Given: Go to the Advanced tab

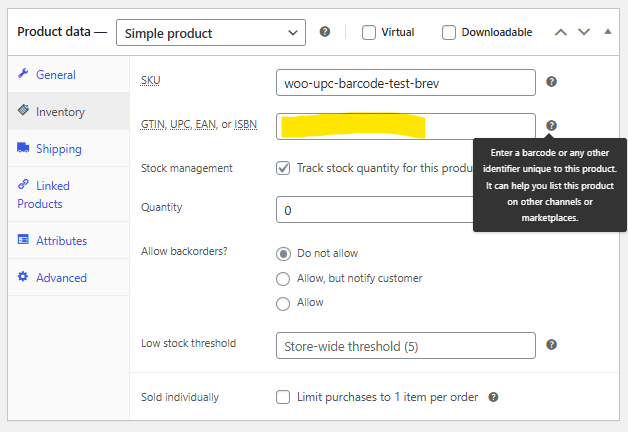Looking at the screenshot, I should click(61, 278).
